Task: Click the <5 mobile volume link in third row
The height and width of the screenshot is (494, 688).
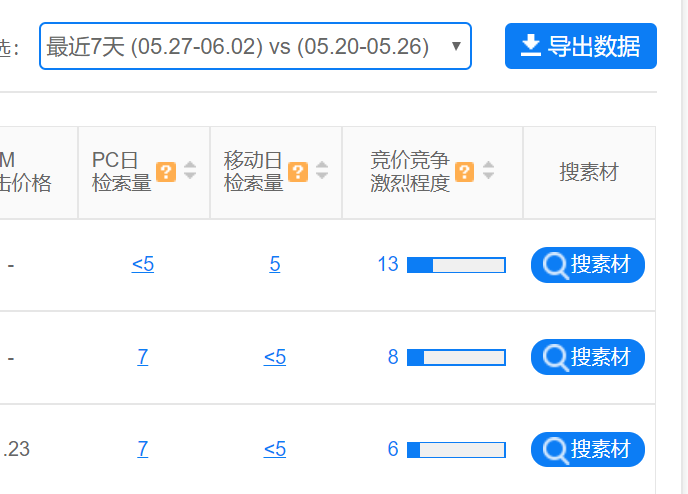Action: pos(275,449)
